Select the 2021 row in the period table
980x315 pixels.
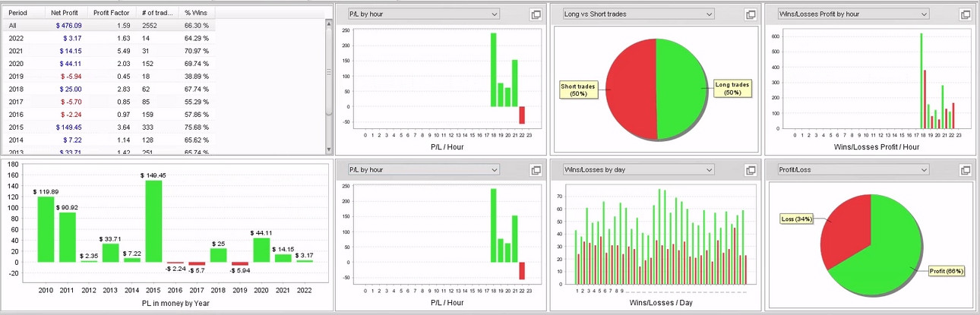[x=109, y=51]
